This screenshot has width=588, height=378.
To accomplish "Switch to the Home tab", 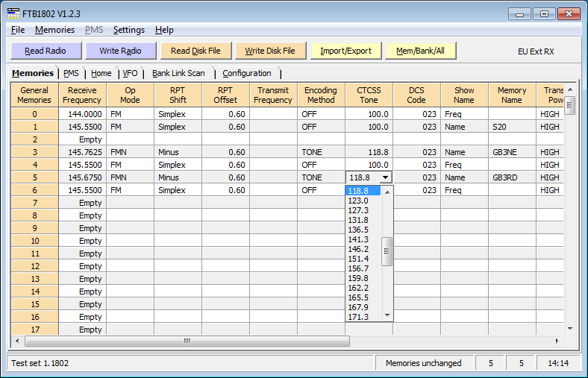I will [x=101, y=73].
